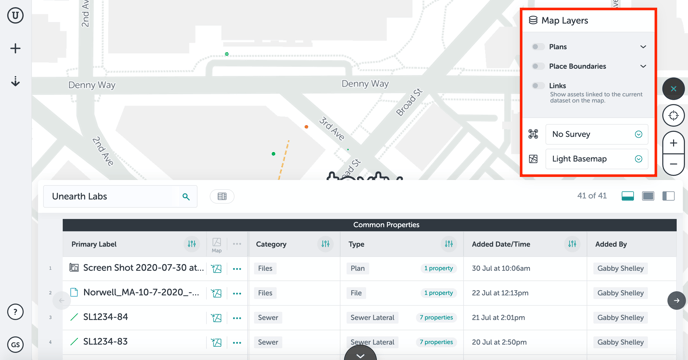The image size is (688, 360).
Task: Turn on the Links toggle
Action: (538, 86)
